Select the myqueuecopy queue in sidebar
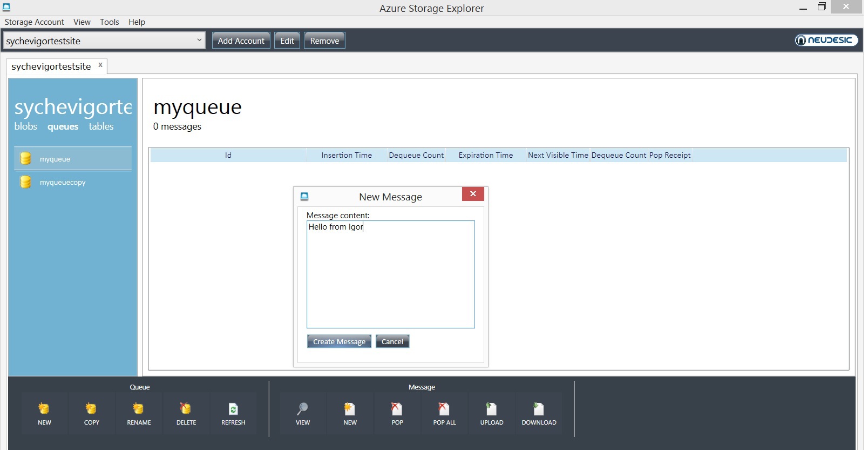 click(x=73, y=182)
